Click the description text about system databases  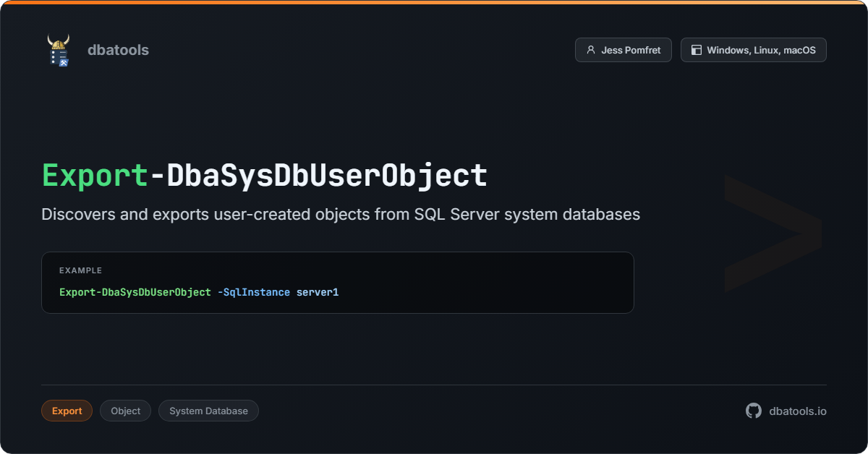(341, 214)
